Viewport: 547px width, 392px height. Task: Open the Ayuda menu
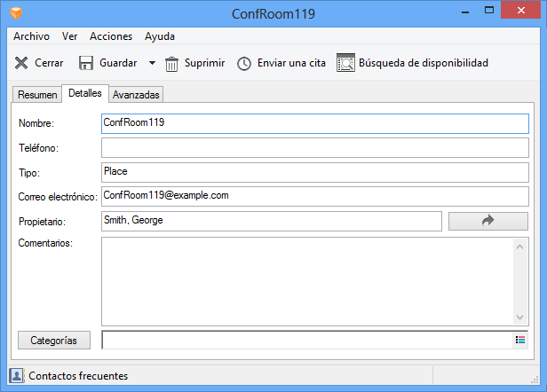160,36
